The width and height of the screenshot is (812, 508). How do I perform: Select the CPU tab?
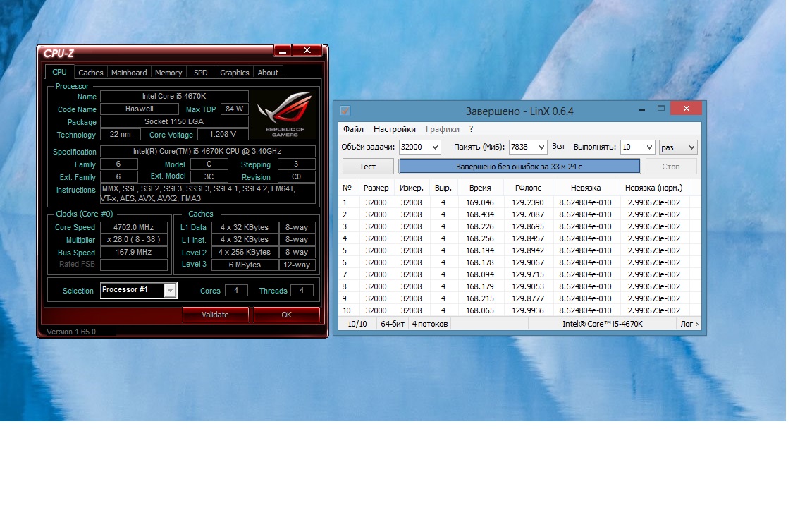coord(59,72)
